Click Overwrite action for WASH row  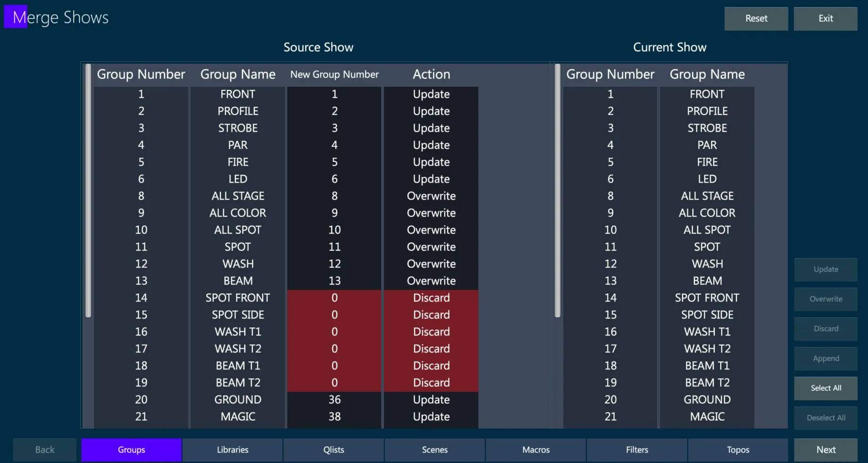click(x=431, y=264)
